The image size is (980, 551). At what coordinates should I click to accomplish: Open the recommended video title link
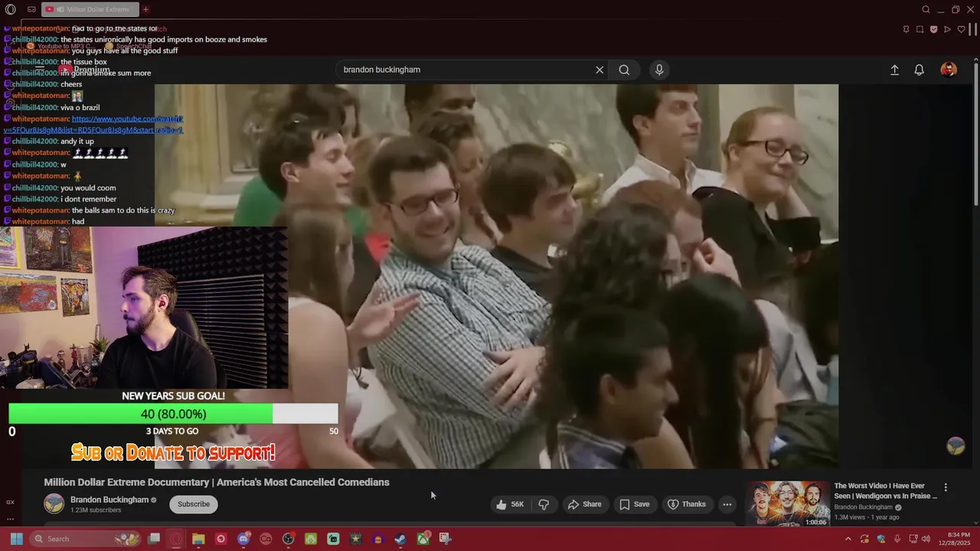885,491
